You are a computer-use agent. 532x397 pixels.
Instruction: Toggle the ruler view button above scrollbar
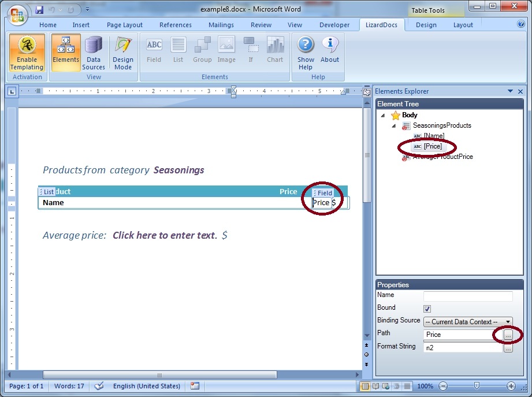coord(367,92)
